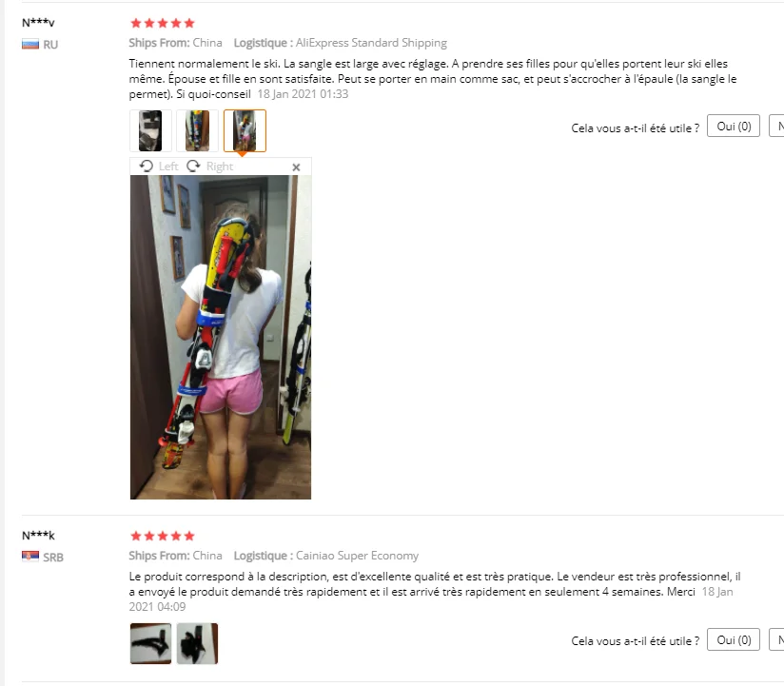This screenshot has height=686, width=784.
Task: Click the partially visible Non button, second review
Action: coord(777,639)
